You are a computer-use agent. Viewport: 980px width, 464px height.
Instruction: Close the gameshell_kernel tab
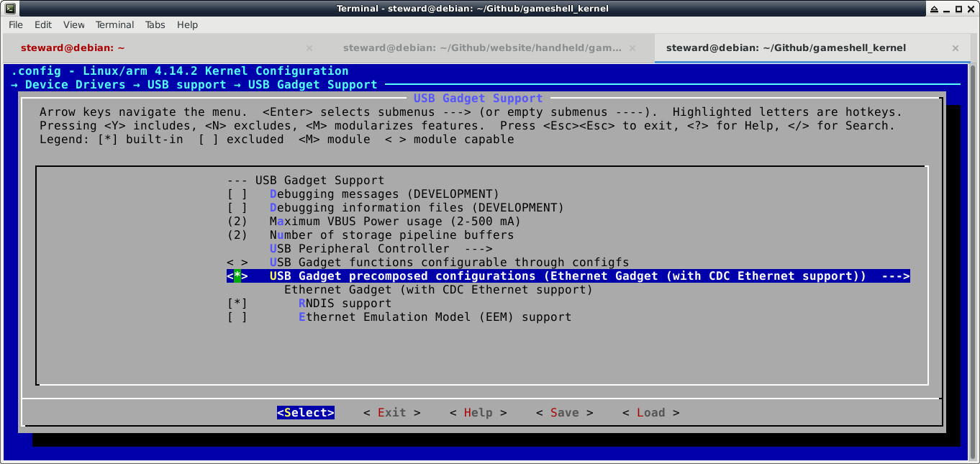click(x=956, y=48)
